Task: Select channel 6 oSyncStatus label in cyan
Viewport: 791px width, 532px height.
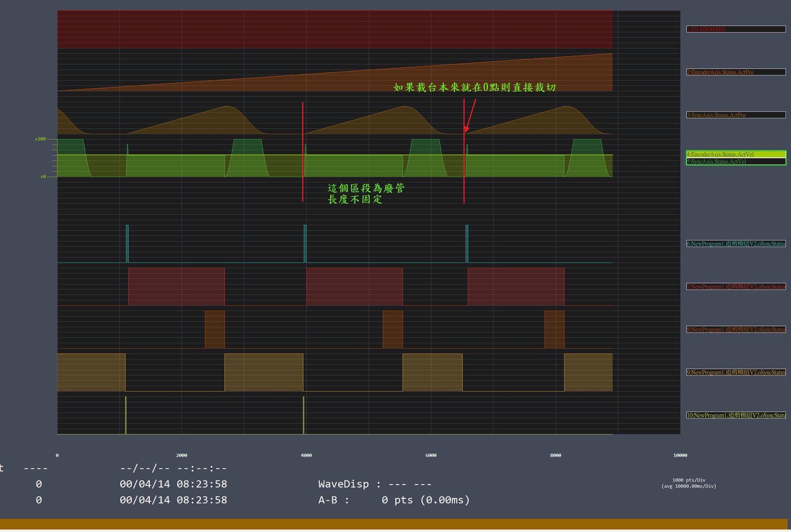Action: pyautogui.click(x=736, y=244)
